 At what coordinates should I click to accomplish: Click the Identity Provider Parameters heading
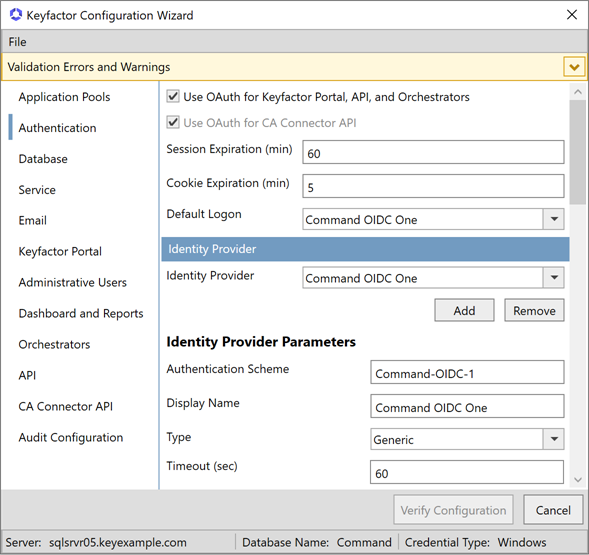(261, 342)
